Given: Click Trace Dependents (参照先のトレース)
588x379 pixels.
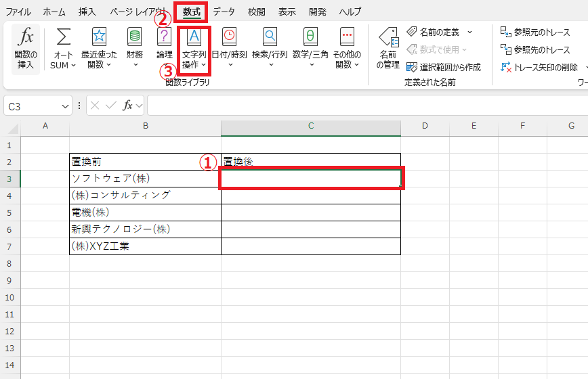Looking at the screenshot, I should [x=535, y=49].
